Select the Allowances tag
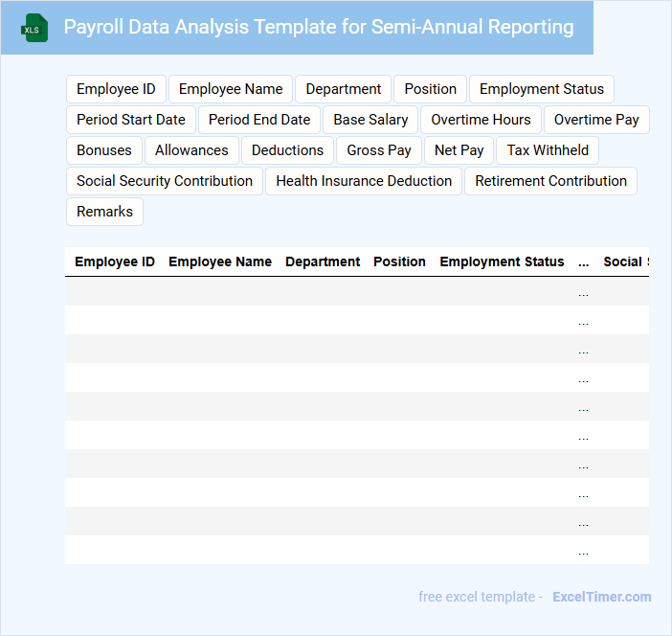The width and height of the screenshot is (672, 636). [191, 150]
